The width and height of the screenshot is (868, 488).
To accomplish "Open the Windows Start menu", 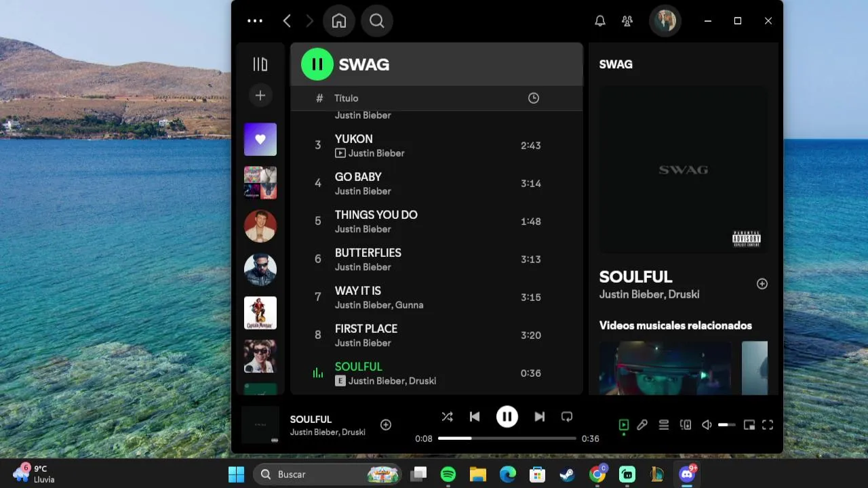I will pos(236,474).
